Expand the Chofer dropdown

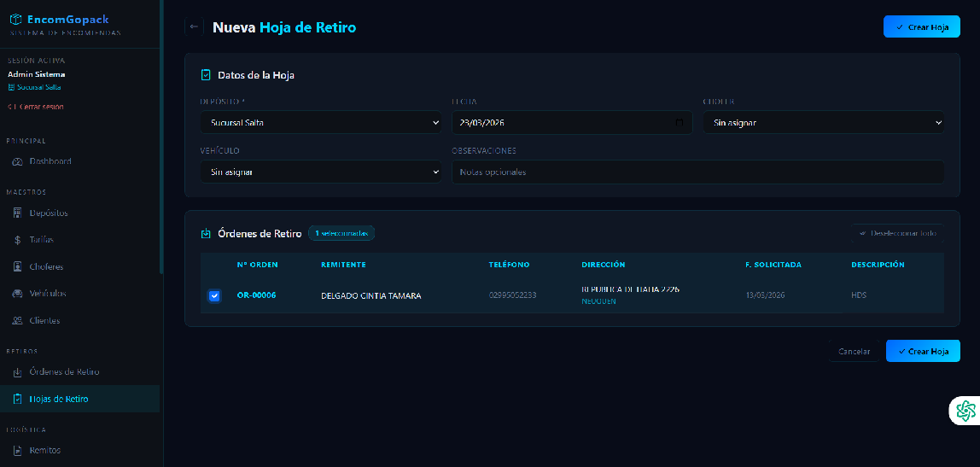(x=823, y=123)
